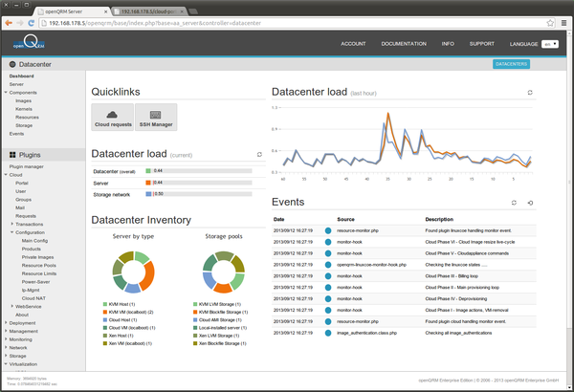Click the Plugins grid icon

click(12, 155)
